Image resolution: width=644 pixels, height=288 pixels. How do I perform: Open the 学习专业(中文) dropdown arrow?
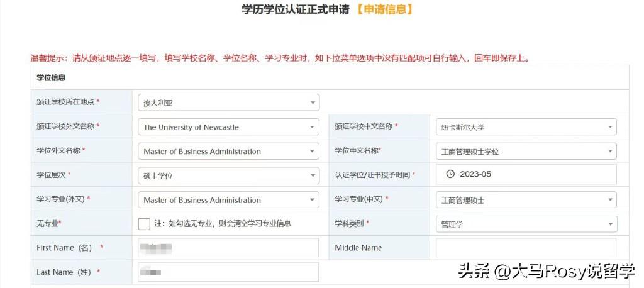(x=609, y=200)
